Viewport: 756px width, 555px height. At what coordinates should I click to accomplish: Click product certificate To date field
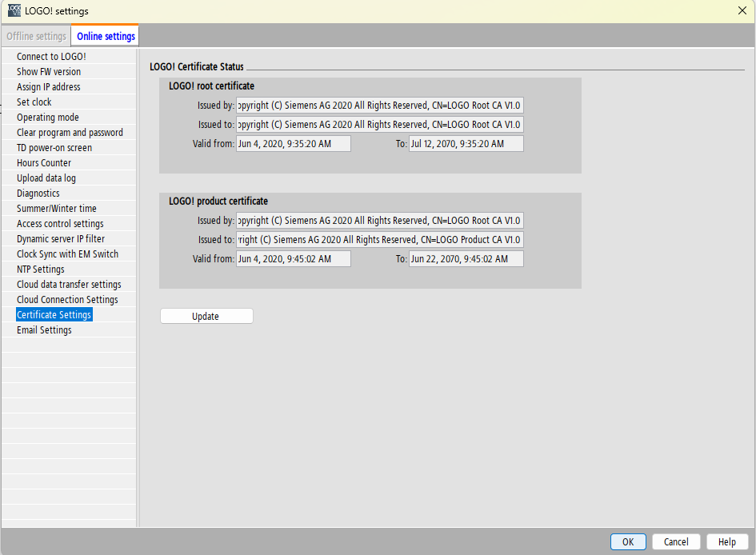point(466,259)
